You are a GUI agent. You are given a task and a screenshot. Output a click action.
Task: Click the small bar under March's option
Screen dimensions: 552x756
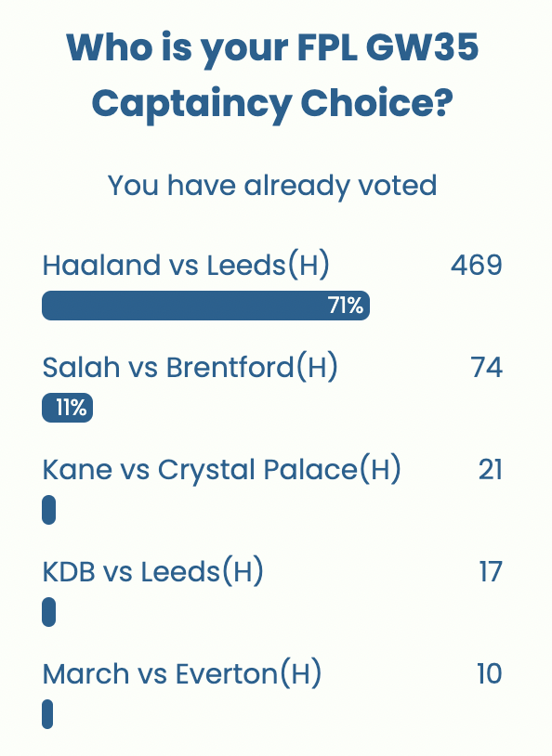tap(47, 714)
